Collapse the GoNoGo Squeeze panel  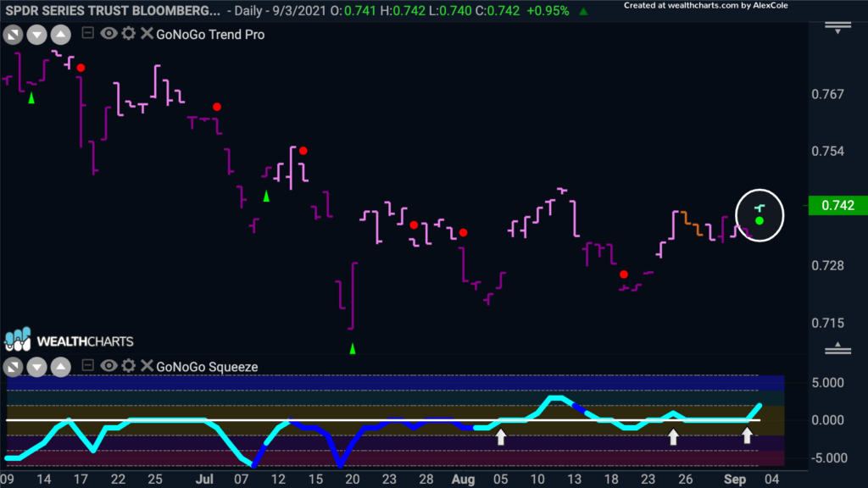tap(87, 365)
